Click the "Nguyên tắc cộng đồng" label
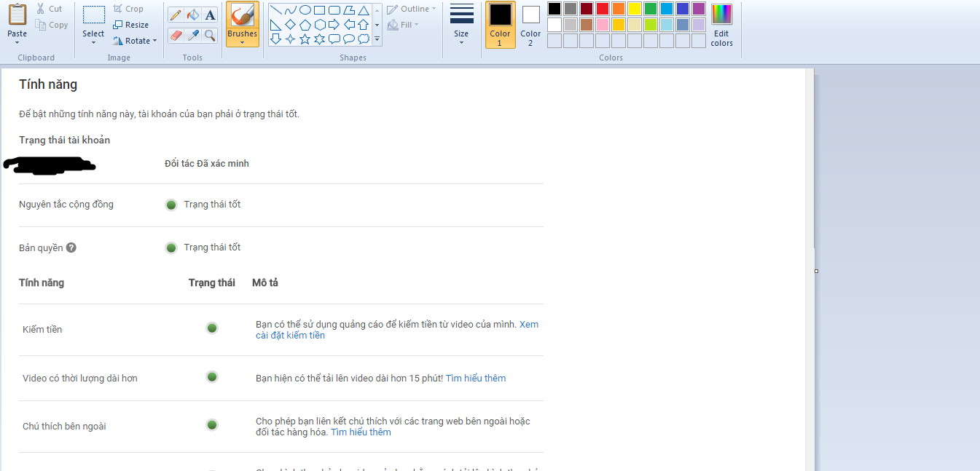This screenshot has height=471, width=980. click(66, 205)
